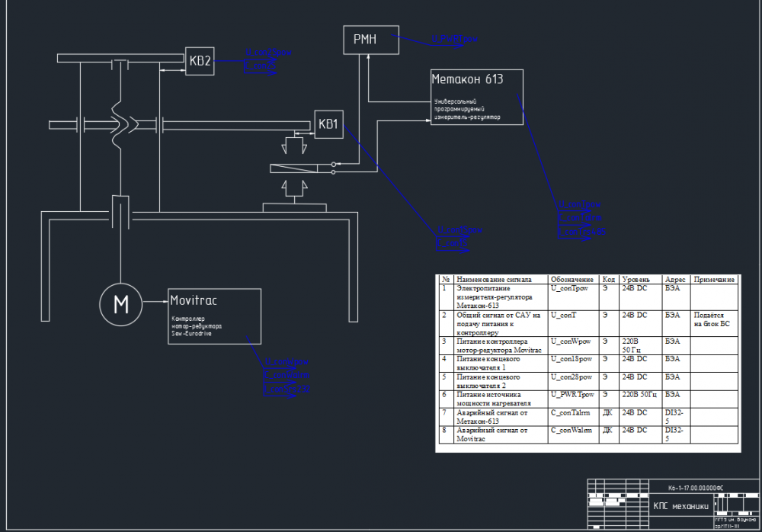Click the U_con1Spow signal label
Image resolution: width=762 pixels, height=532 pixels.
[x=459, y=229]
